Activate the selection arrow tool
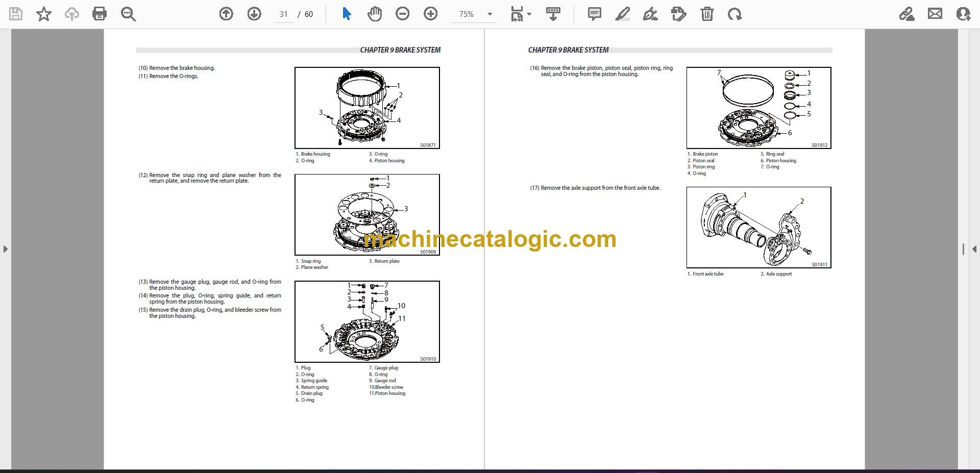Viewport: 980px width, 473px height. click(347, 14)
